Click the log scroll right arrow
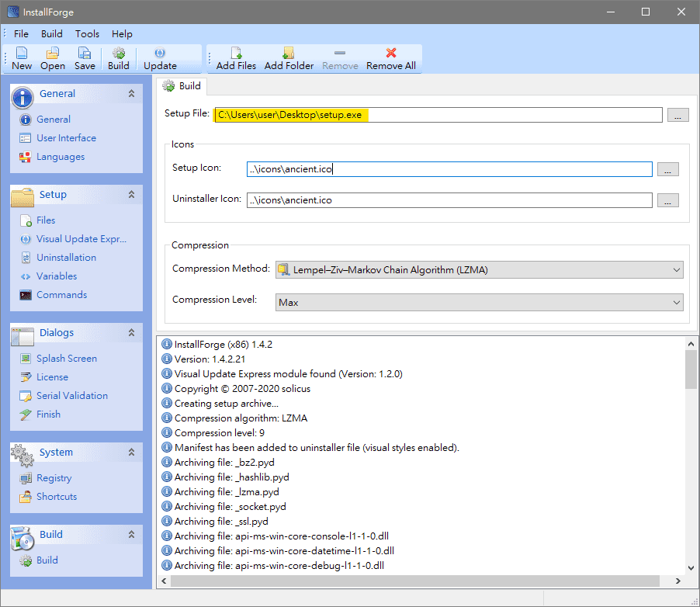 [677, 581]
